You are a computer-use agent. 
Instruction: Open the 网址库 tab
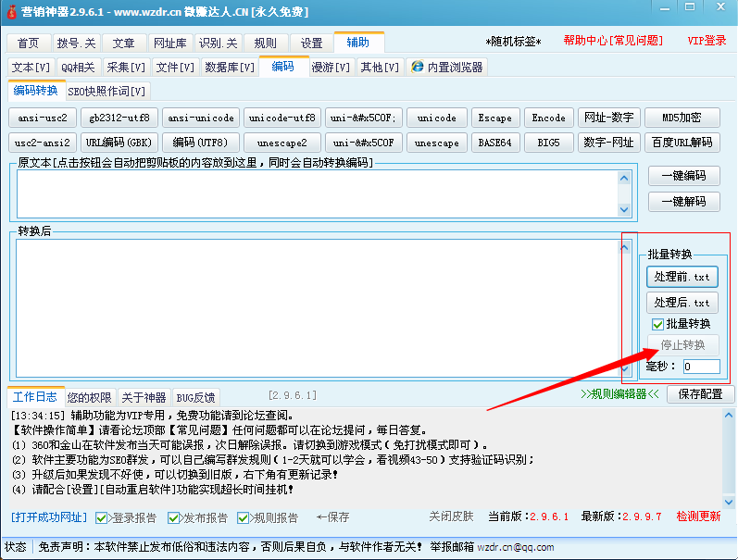tap(169, 44)
